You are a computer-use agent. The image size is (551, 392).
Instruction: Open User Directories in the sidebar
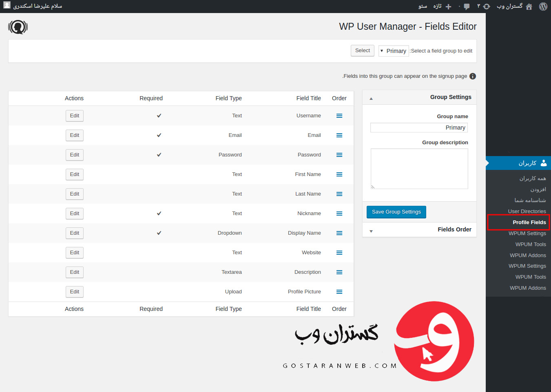(527, 211)
